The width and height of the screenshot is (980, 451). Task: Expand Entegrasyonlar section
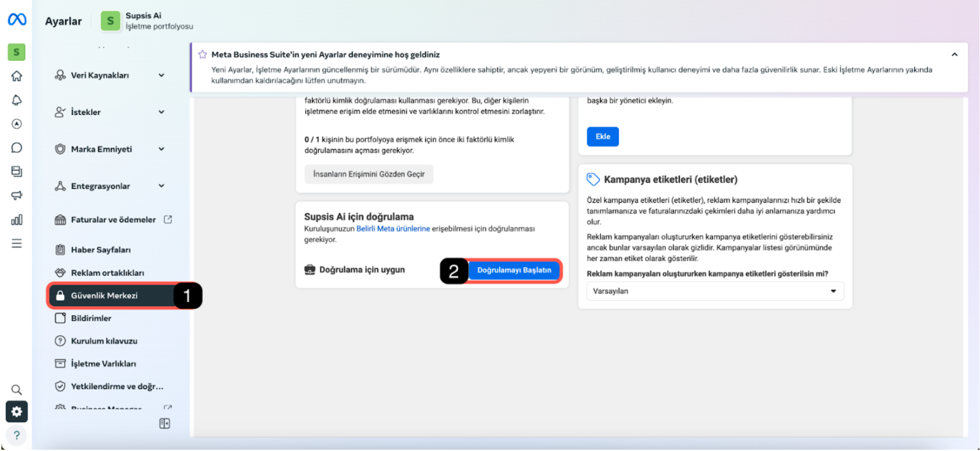(x=161, y=186)
